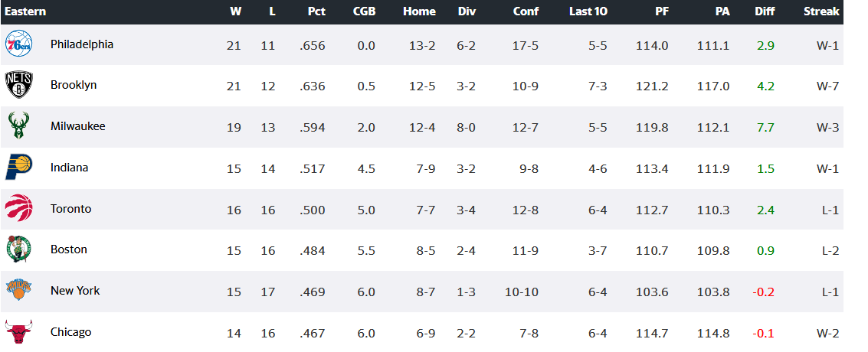The image size is (868, 352).
Task: Open the Philadelphia team link
Action: [x=82, y=44]
